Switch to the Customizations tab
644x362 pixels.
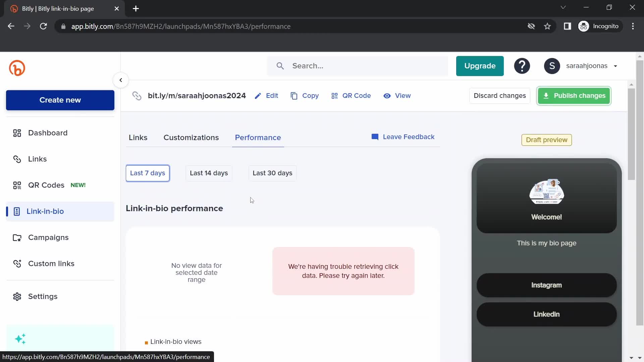(x=191, y=137)
